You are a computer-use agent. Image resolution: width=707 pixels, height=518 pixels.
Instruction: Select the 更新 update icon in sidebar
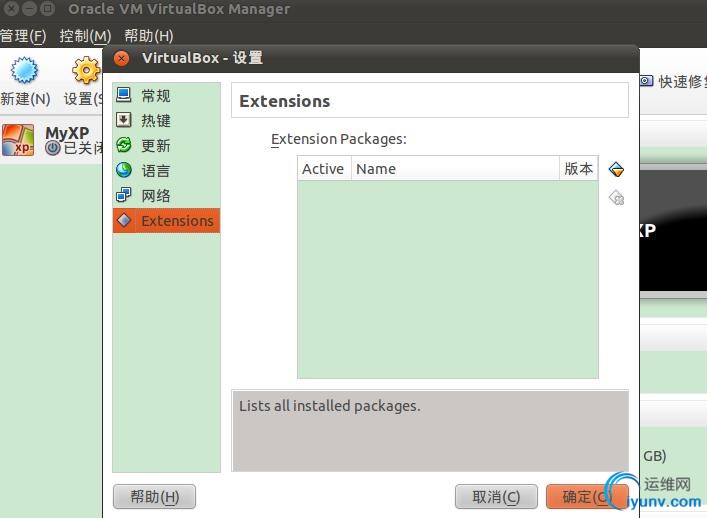124,145
